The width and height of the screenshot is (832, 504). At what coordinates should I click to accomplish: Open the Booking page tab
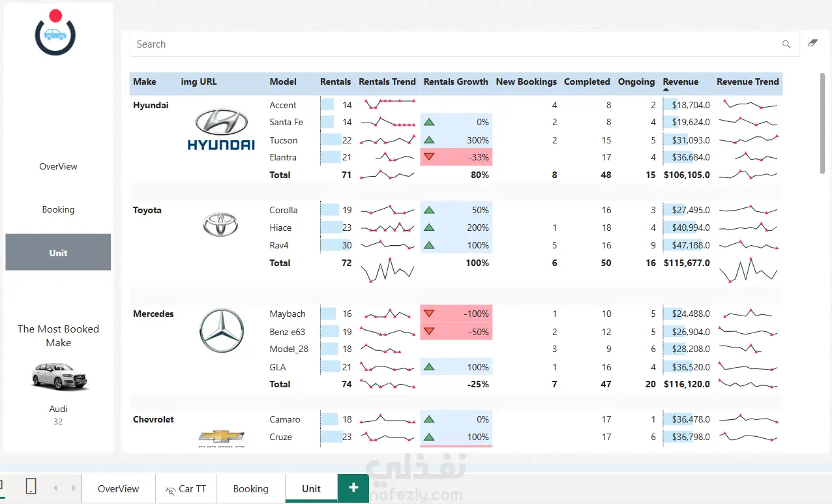251,488
